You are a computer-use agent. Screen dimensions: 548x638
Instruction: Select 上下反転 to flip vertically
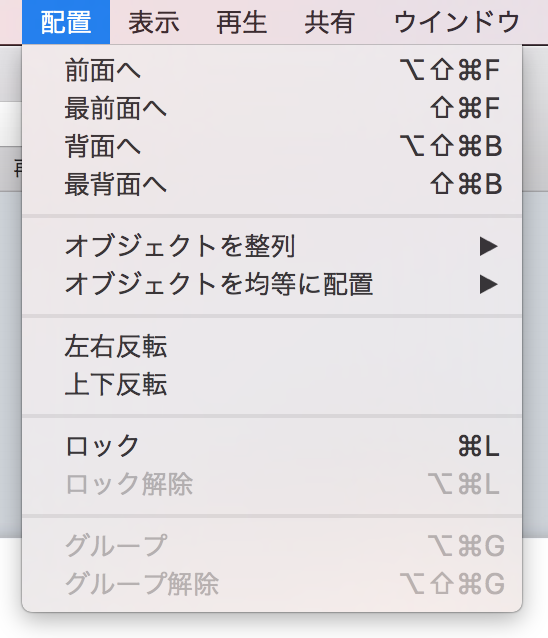(x=272, y=384)
